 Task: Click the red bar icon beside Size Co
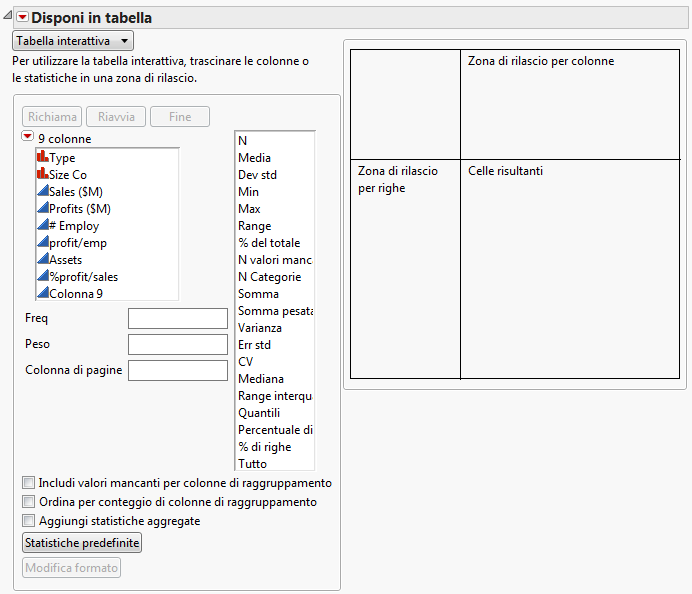pos(42,174)
